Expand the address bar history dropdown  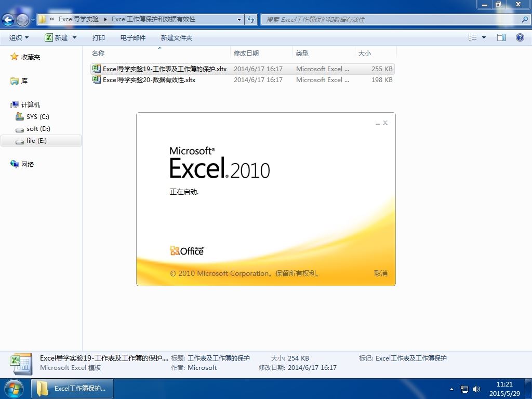point(239,20)
